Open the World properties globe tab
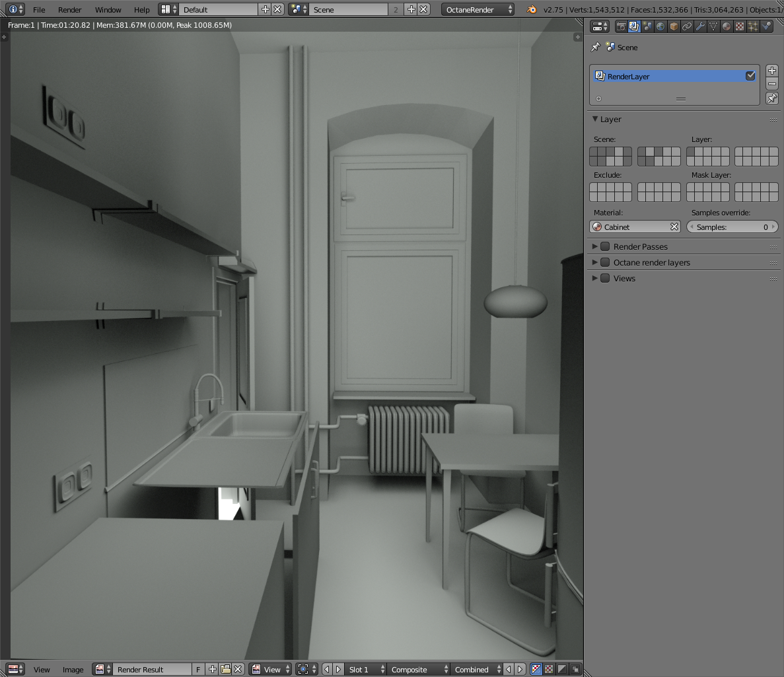784x677 pixels. click(x=660, y=26)
